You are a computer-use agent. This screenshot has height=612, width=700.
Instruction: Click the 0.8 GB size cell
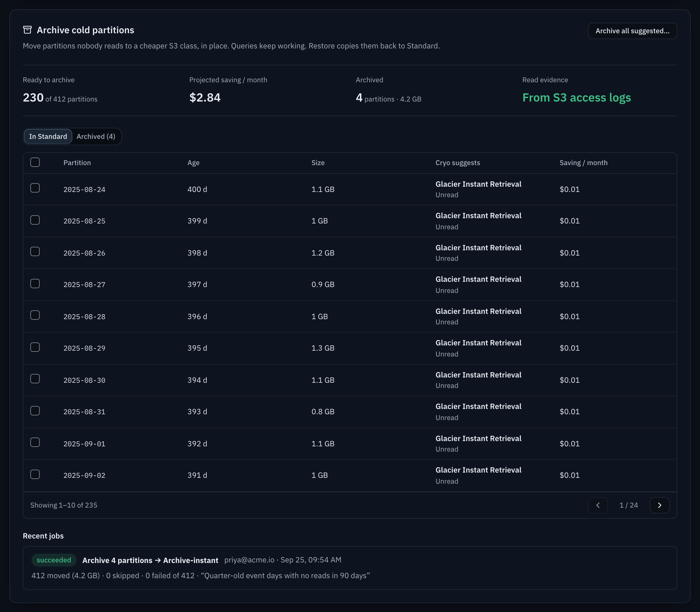click(x=323, y=412)
